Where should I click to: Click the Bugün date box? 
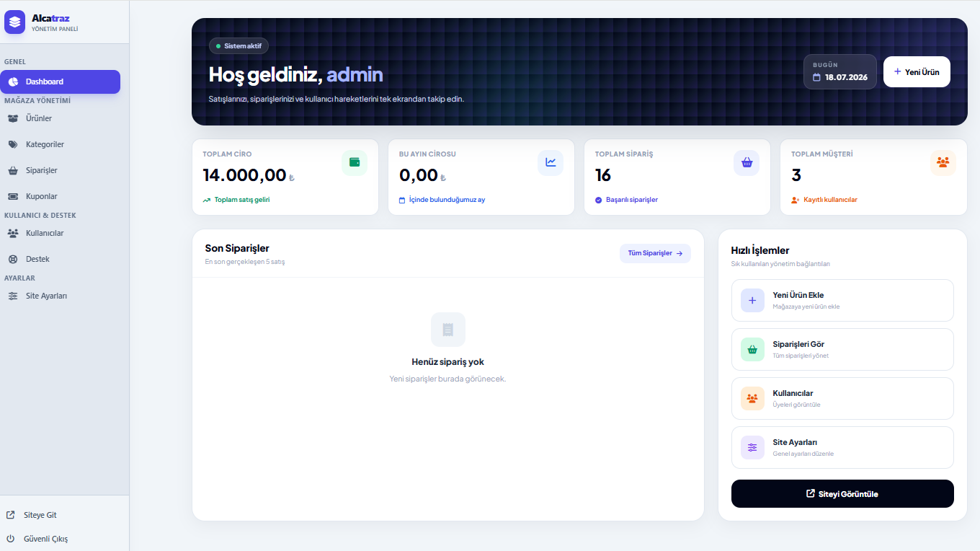pyautogui.click(x=840, y=71)
